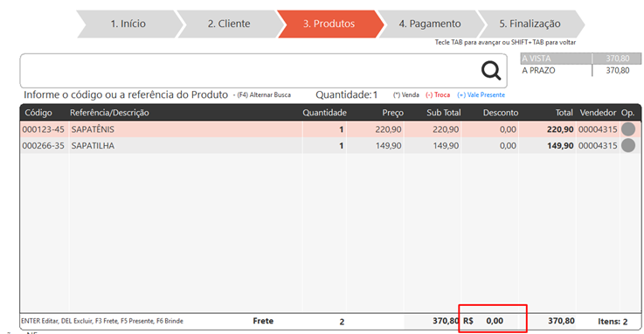Click the Quantidade column header

[x=324, y=113]
